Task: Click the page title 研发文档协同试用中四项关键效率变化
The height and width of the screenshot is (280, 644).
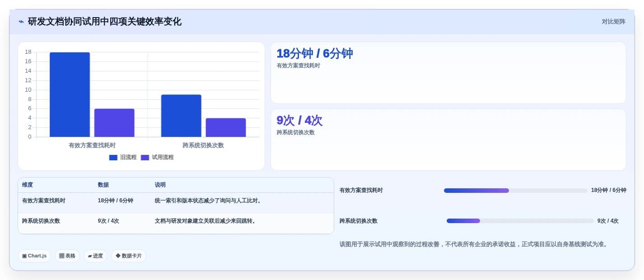Action: pos(105,22)
